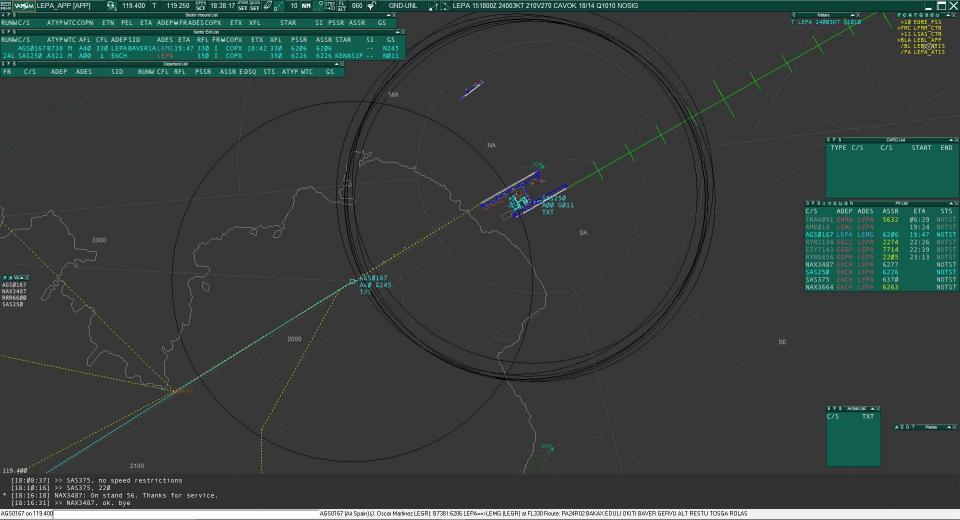Collapse the Planes panel
The image size is (960, 520).
click(x=949, y=427)
